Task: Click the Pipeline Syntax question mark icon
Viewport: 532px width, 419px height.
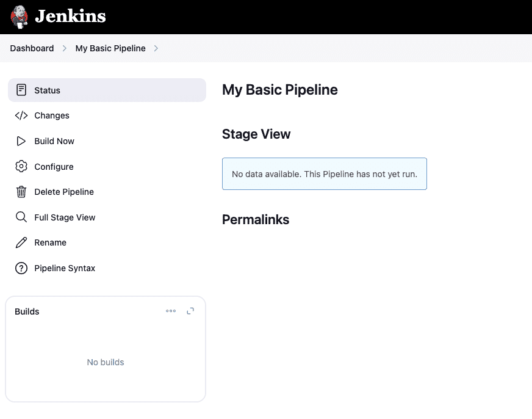Action: 21,268
